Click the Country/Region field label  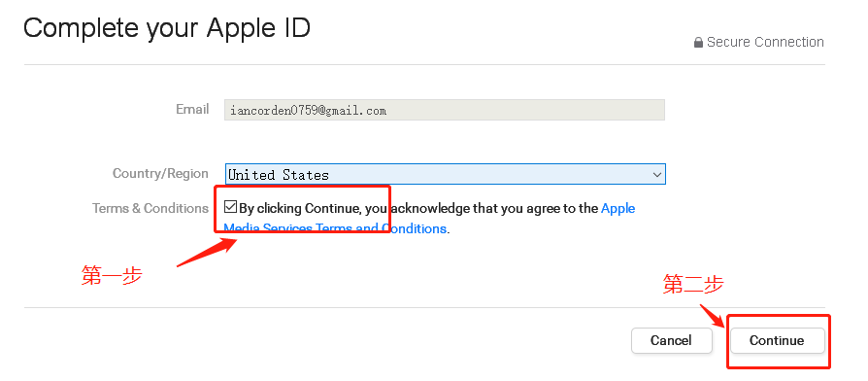coord(160,173)
